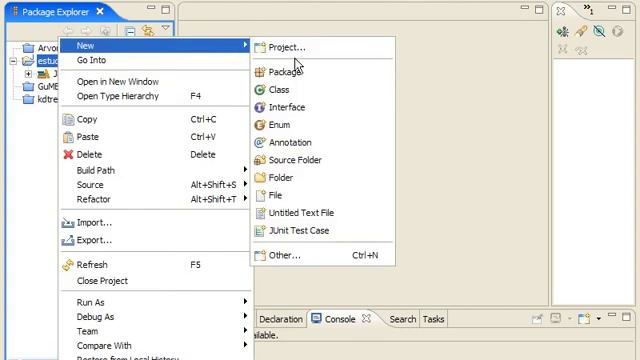Expand the JRE library child node

tap(28, 74)
